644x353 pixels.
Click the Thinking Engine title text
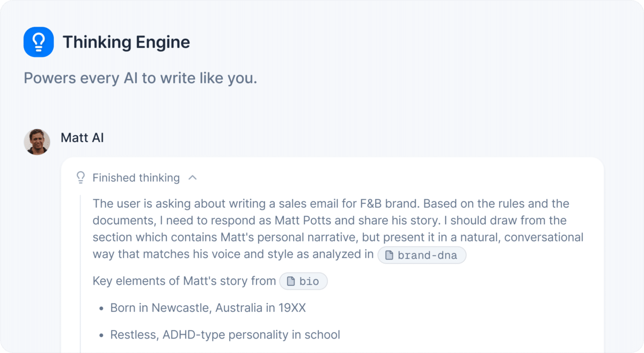pyautogui.click(x=126, y=42)
